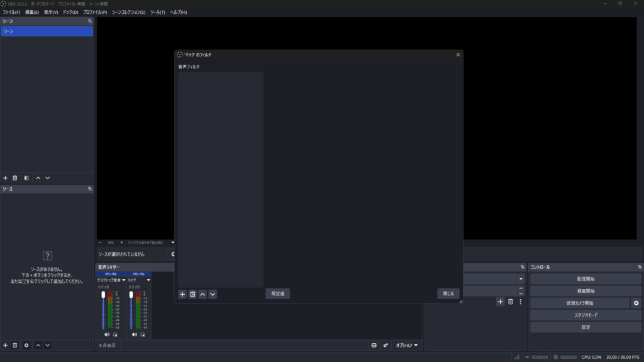Increase transition duration stepper up

521,289
